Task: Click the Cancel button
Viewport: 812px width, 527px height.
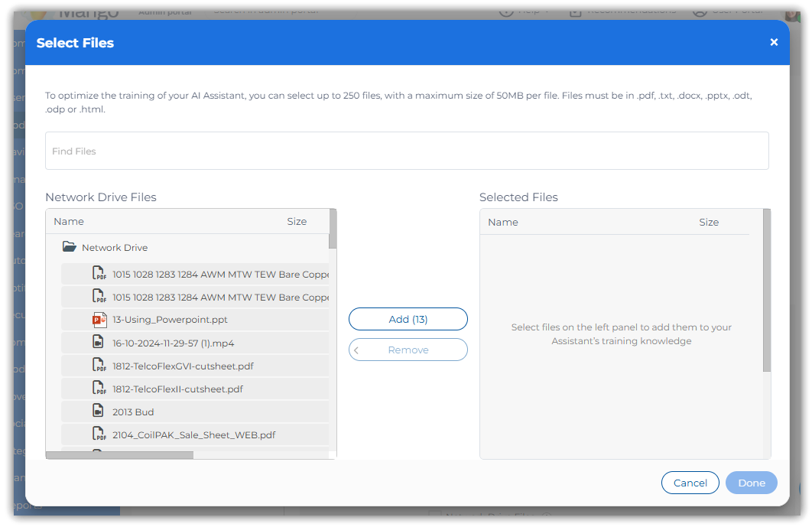Action: pyautogui.click(x=690, y=483)
